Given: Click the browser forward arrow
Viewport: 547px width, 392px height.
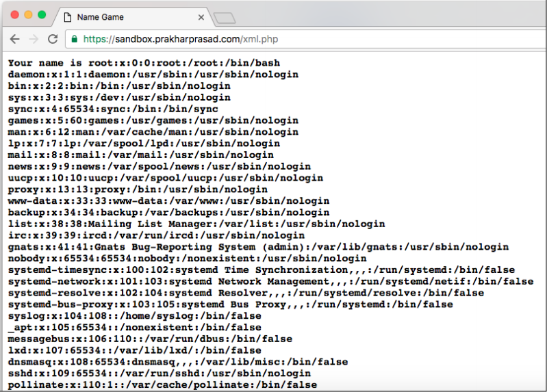Looking at the screenshot, I should [34, 39].
